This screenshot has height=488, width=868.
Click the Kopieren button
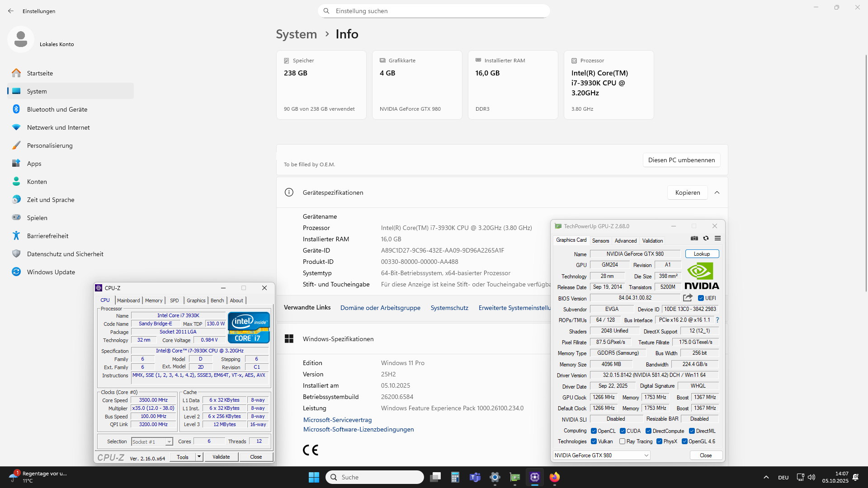tap(687, 192)
